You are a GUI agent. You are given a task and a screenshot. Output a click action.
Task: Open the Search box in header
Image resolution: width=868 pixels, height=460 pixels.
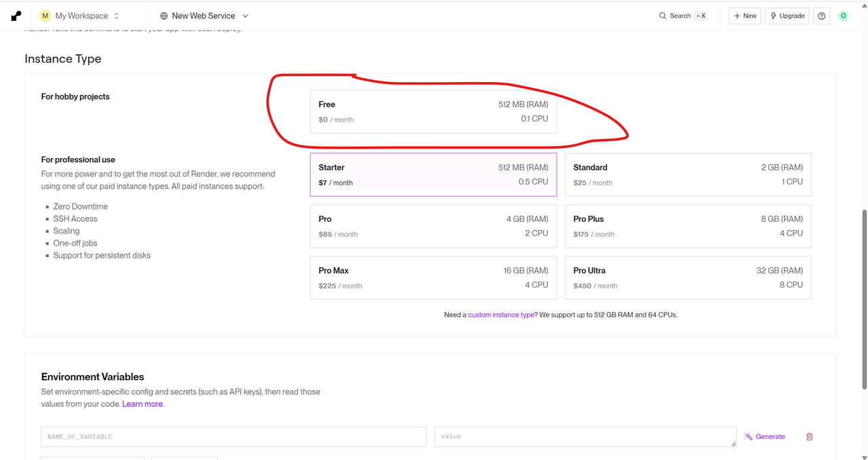[683, 16]
